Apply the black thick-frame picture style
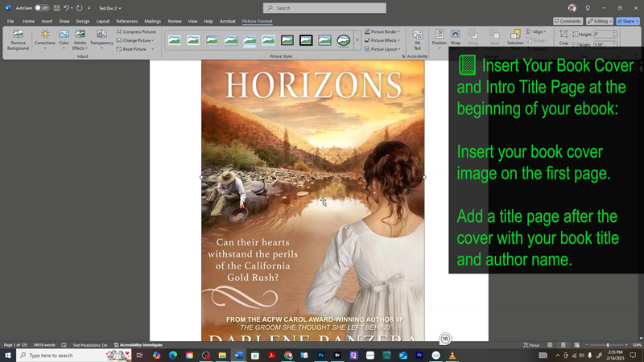This screenshot has width=644, height=362. (306, 39)
